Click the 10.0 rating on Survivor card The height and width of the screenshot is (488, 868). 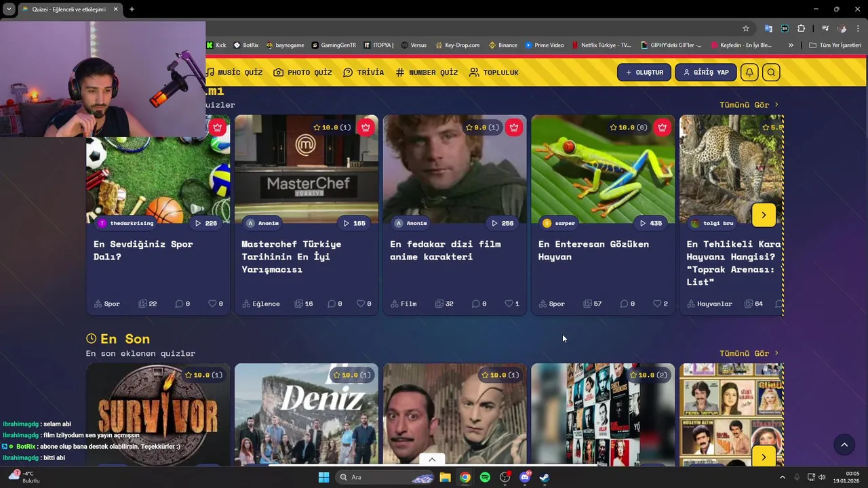tap(203, 375)
